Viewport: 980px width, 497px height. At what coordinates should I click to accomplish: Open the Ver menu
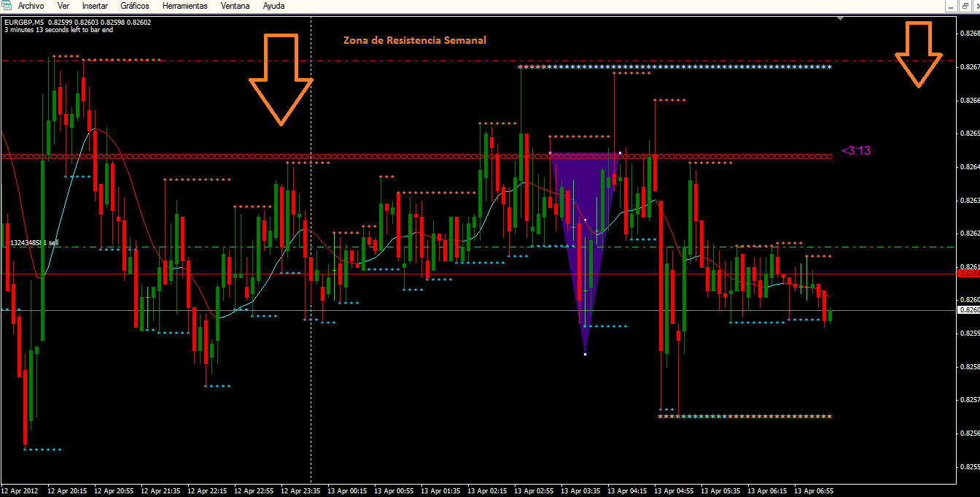pos(63,6)
